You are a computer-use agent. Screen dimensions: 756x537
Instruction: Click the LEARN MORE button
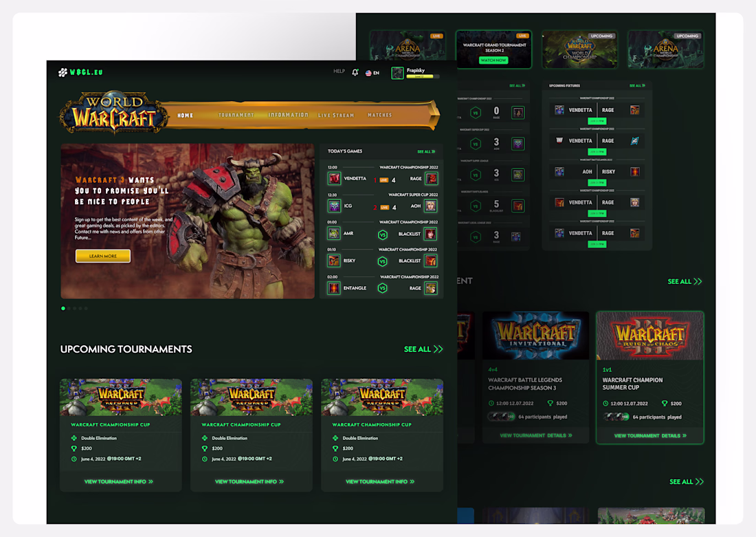[x=102, y=256]
